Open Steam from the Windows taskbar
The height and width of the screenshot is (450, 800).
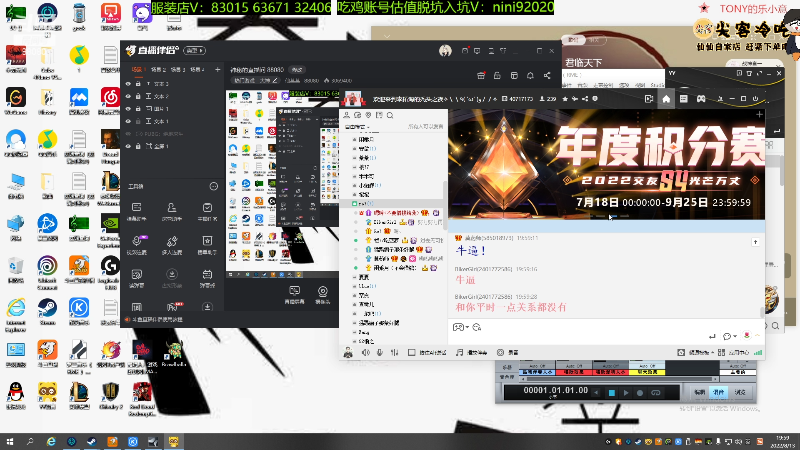92,441
